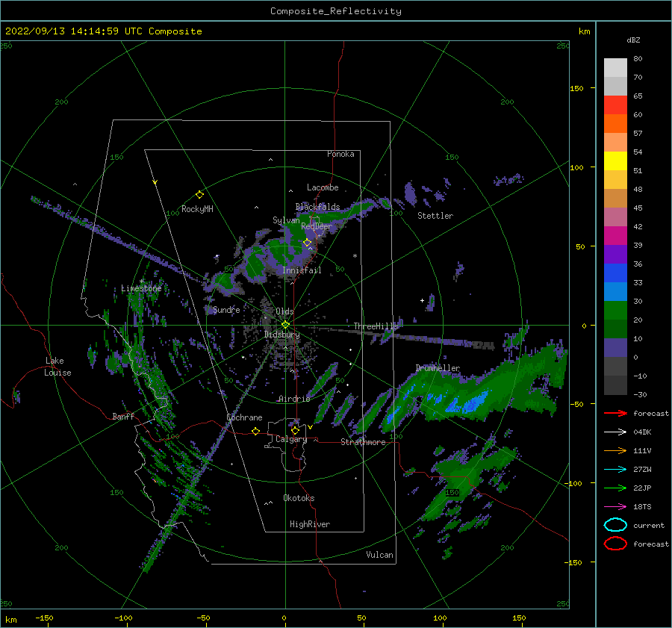Click the Lake Louise label
672x628 pixels.
tap(58, 367)
